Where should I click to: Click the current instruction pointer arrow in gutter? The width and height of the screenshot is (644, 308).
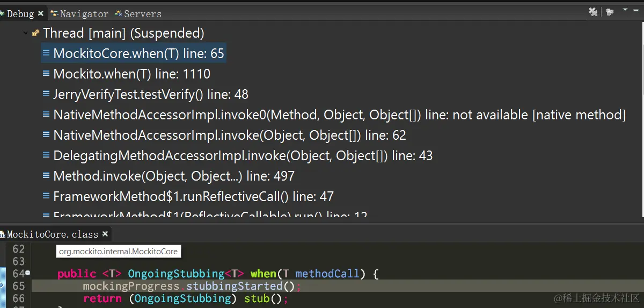[x=2, y=286]
